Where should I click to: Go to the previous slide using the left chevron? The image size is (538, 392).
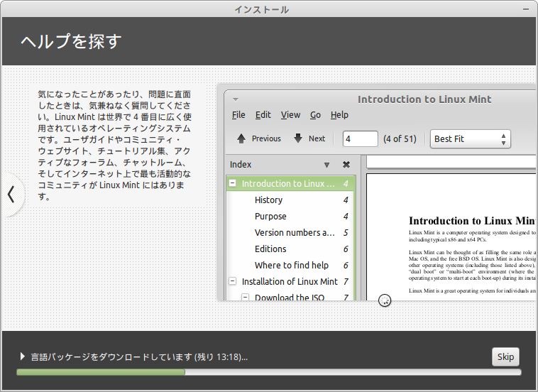[x=11, y=195]
